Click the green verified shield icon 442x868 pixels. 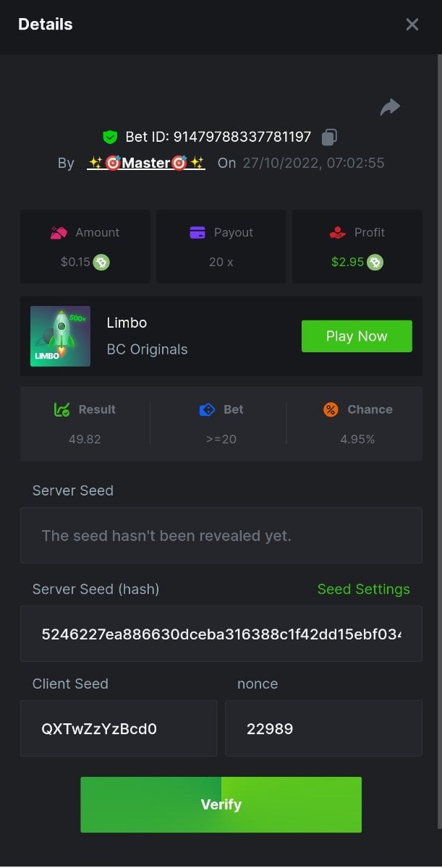tap(110, 137)
